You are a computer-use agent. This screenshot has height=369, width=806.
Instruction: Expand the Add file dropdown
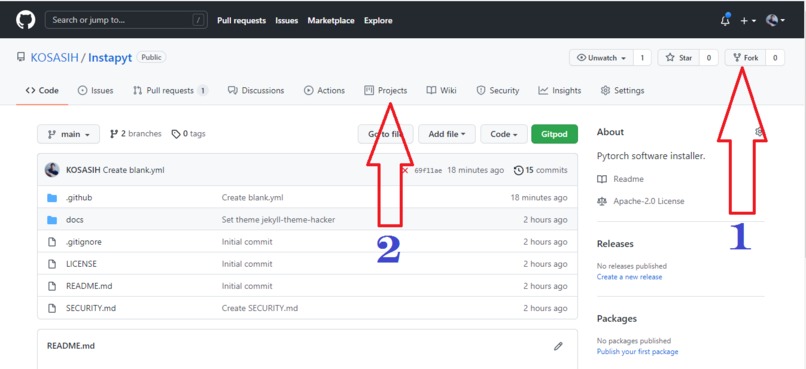pyautogui.click(x=447, y=134)
